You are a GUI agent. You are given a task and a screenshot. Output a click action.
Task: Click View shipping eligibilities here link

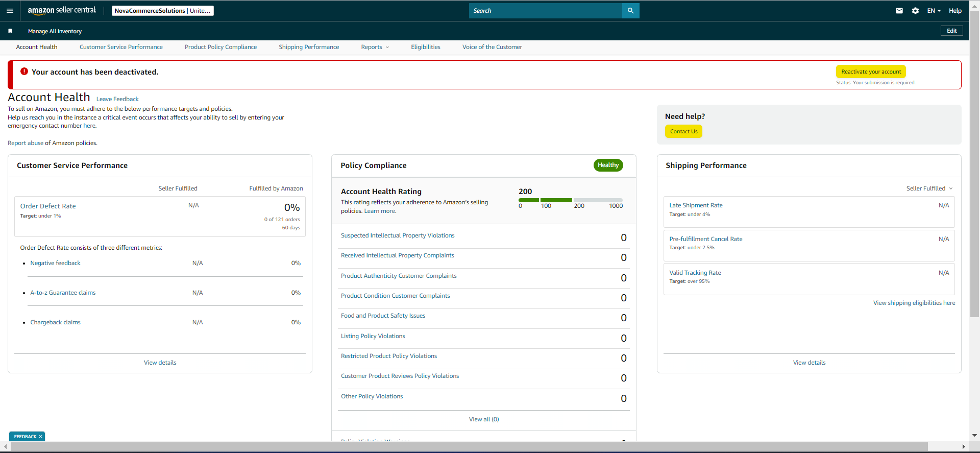click(914, 303)
